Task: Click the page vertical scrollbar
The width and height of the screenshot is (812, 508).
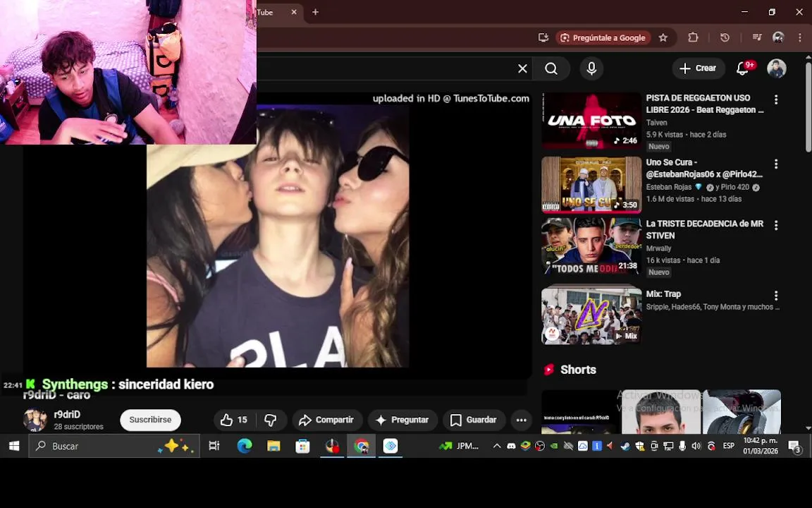Action: pos(808,107)
